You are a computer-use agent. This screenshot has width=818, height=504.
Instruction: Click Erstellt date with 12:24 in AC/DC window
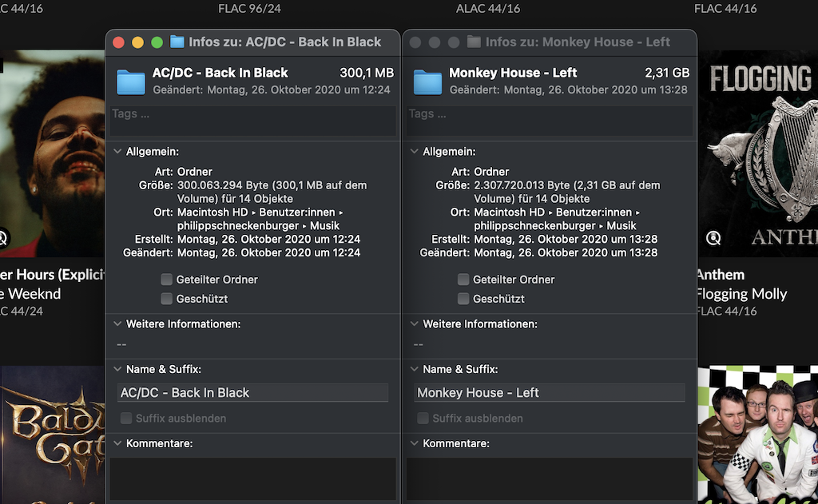coord(268,240)
